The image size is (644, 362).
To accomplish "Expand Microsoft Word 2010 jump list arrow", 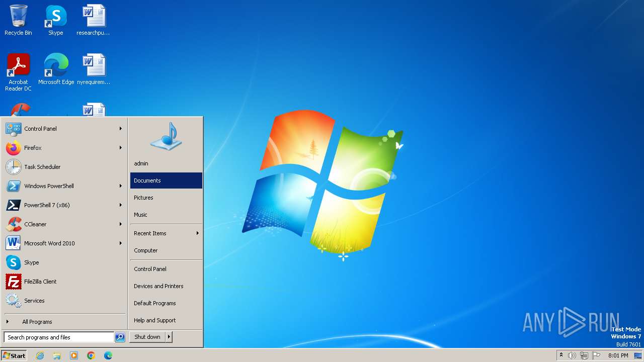I will click(121, 243).
